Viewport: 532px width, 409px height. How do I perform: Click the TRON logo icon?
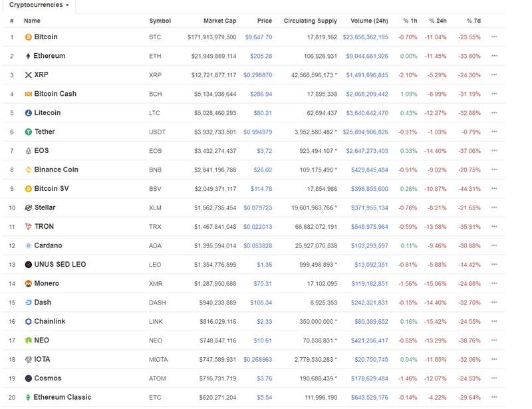tap(27, 227)
